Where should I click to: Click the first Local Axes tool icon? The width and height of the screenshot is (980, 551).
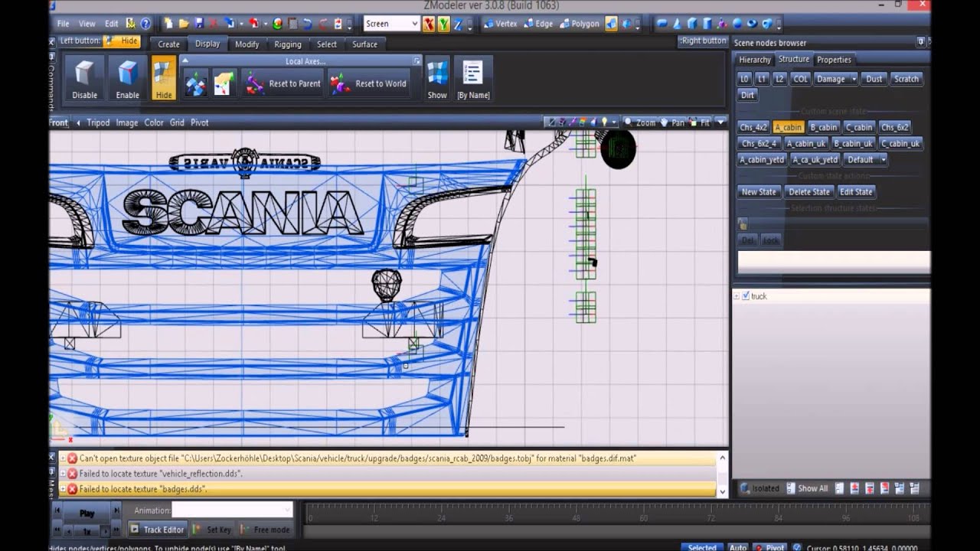click(195, 83)
